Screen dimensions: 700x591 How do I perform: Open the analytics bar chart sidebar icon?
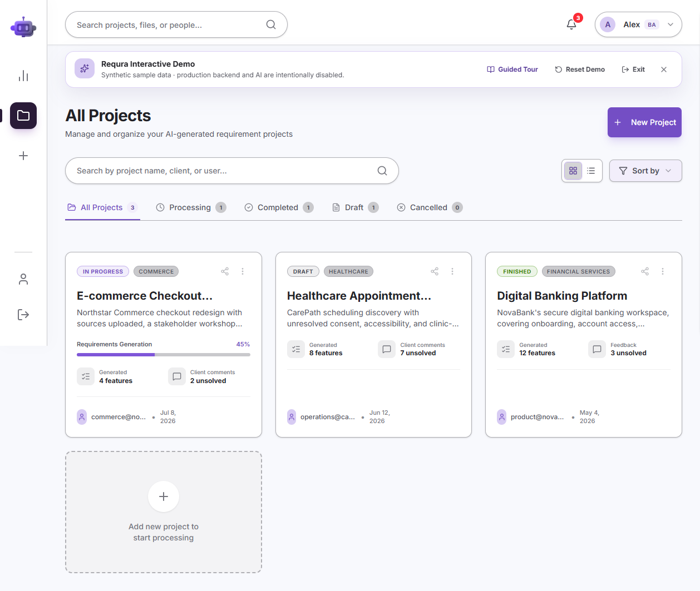(x=23, y=76)
